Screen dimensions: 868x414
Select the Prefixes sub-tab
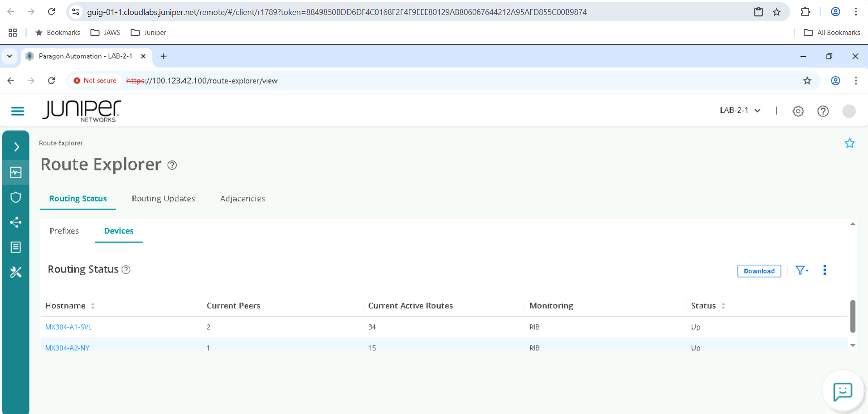tap(64, 231)
